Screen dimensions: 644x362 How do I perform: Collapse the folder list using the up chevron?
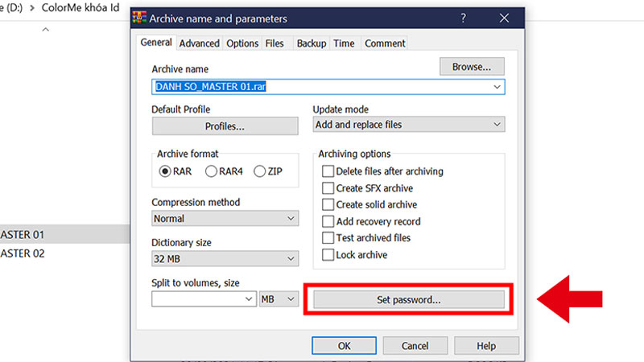coord(45,30)
